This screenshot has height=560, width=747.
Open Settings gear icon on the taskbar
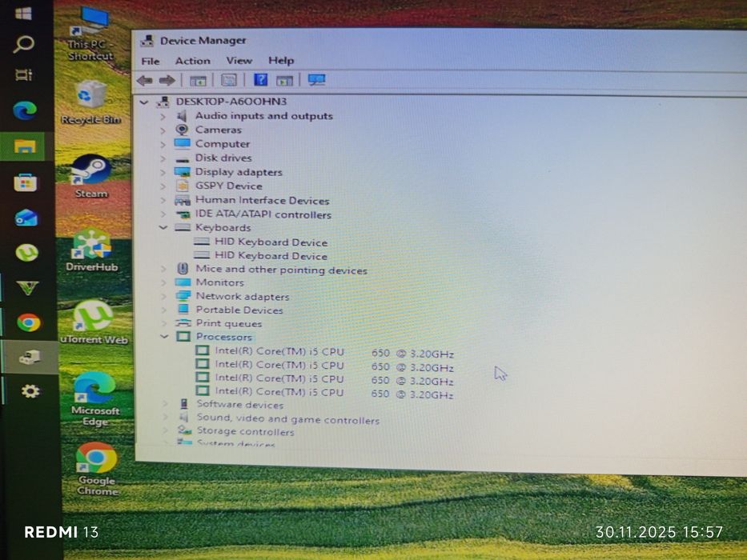pyautogui.click(x=30, y=391)
